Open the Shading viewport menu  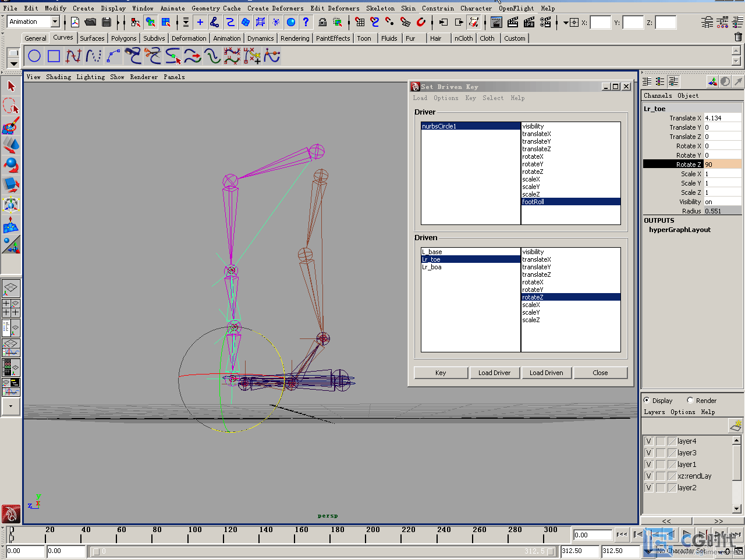[x=58, y=77]
